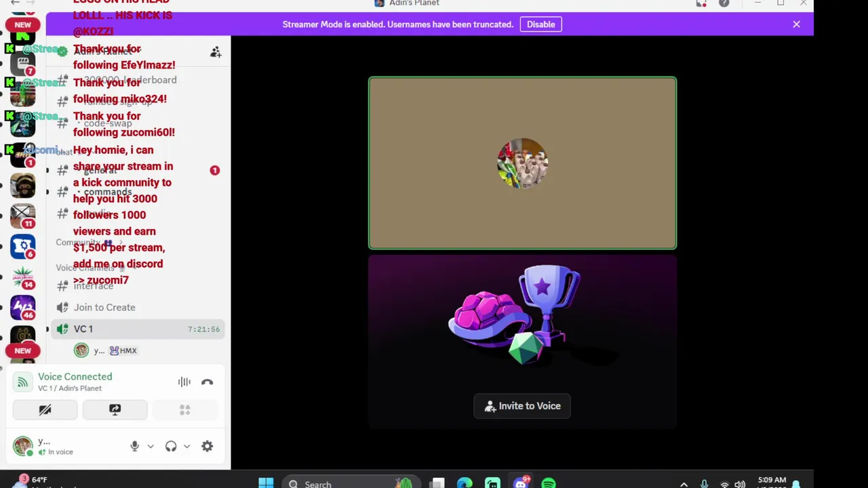Open the plant logo server with 14 badge
The image size is (868, 488).
click(x=23, y=277)
